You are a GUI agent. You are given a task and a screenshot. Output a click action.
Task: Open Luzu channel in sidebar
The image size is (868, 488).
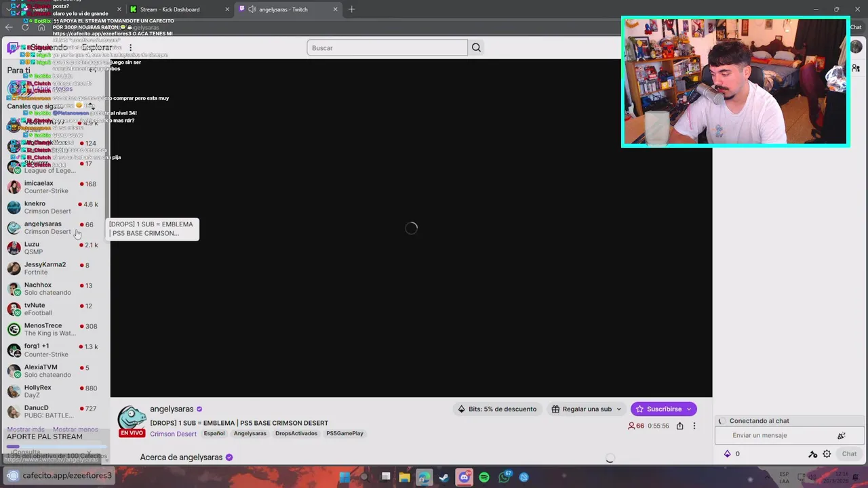(54, 248)
